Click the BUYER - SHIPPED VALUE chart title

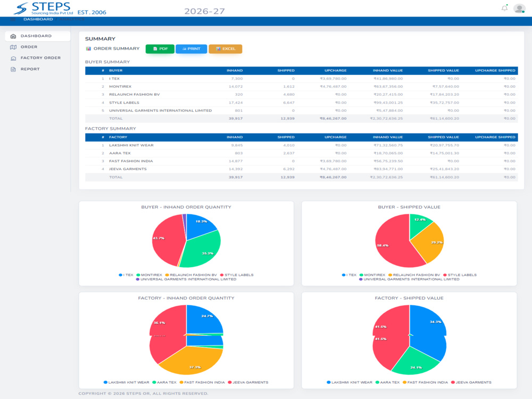[x=409, y=207]
